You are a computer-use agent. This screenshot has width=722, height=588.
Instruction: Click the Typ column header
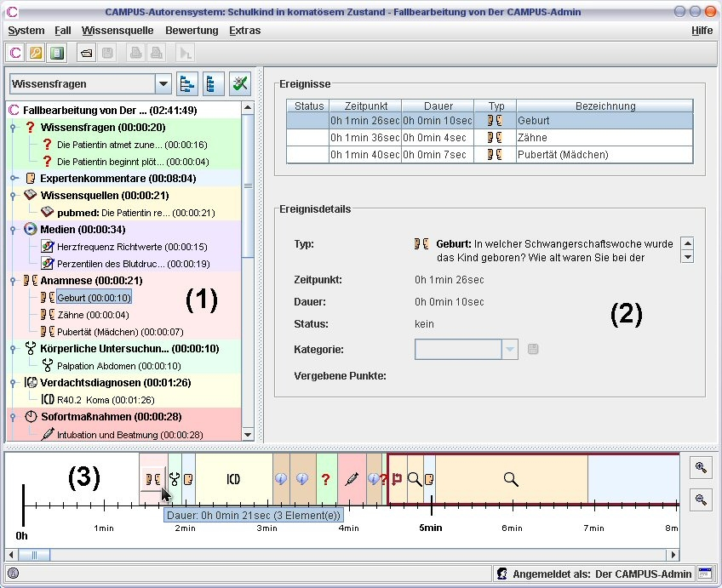pyautogui.click(x=496, y=106)
